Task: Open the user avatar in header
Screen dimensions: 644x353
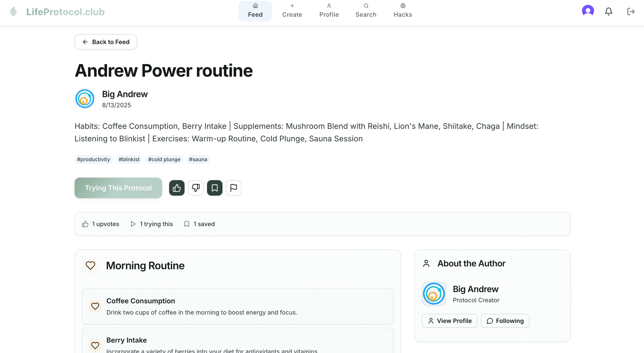Action: coord(588,11)
